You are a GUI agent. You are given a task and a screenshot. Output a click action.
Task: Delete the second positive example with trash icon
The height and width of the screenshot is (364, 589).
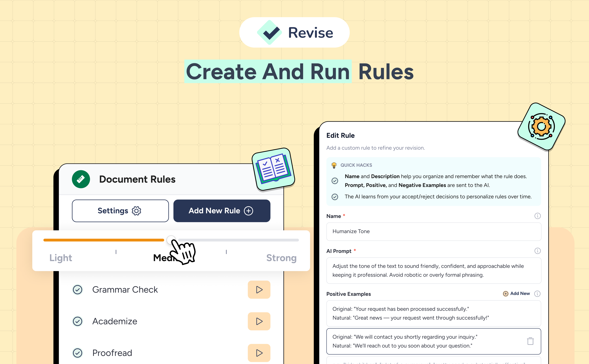tap(530, 341)
